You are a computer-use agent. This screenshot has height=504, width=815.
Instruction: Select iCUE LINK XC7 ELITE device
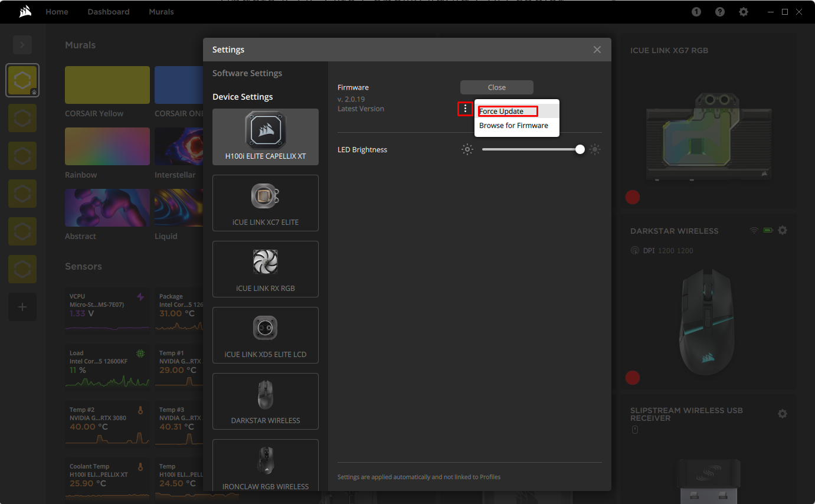(266, 203)
